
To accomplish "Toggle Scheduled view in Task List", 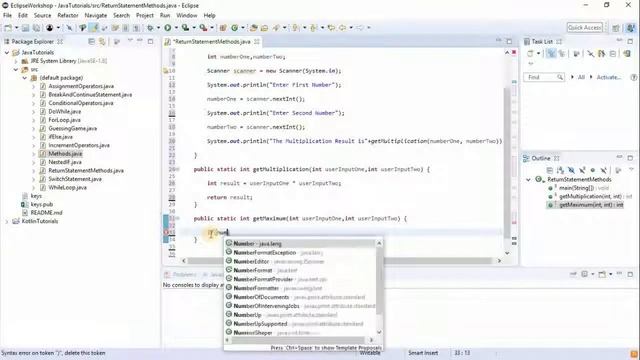I will pyautogui.click(x=562, y=53).
